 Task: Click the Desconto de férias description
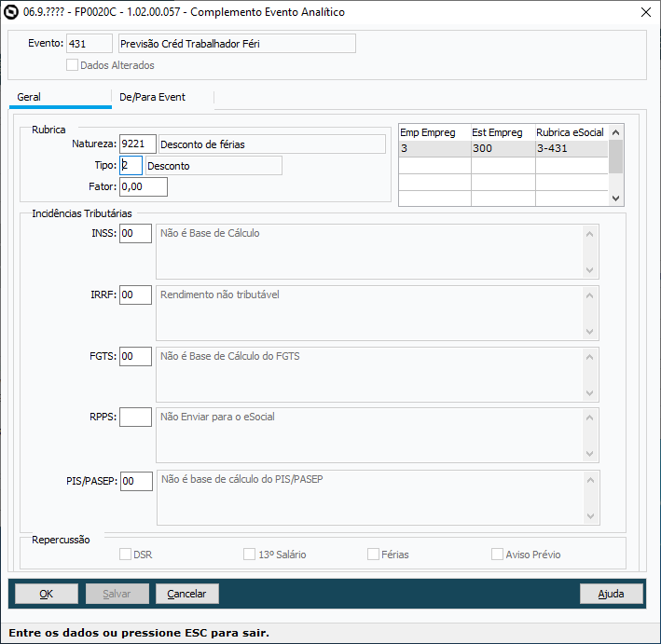(272, 144)
